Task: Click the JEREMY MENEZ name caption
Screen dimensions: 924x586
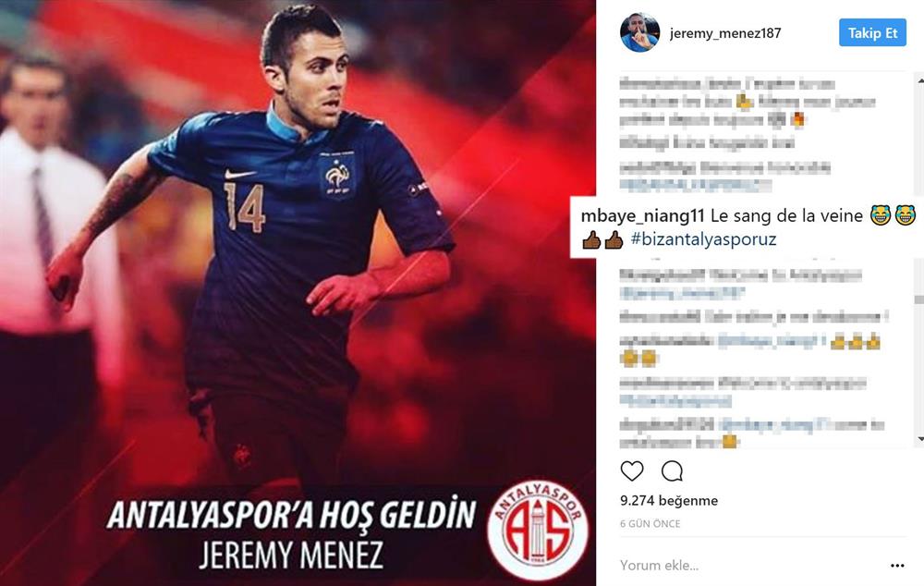Action: click(291, 555)
